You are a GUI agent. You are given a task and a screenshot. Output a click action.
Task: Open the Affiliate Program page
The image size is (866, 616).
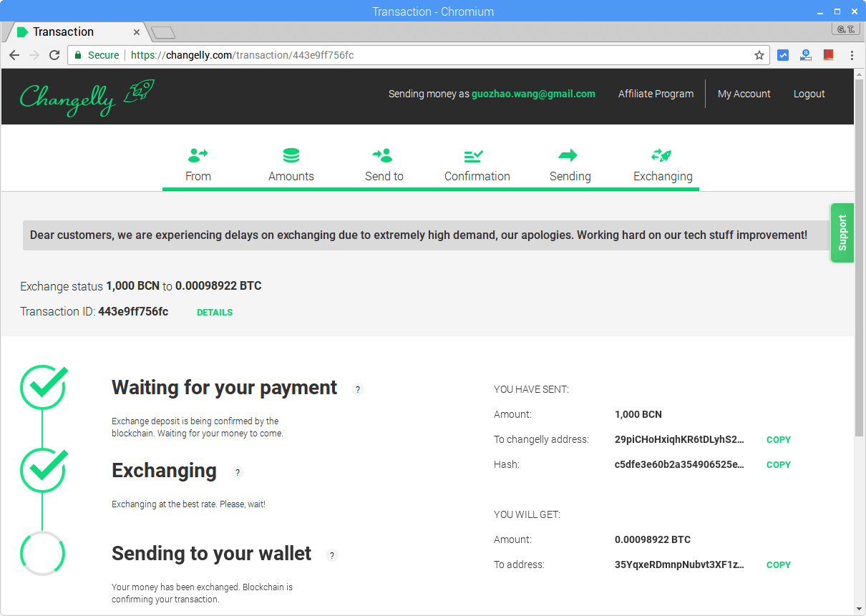(656, 94)
